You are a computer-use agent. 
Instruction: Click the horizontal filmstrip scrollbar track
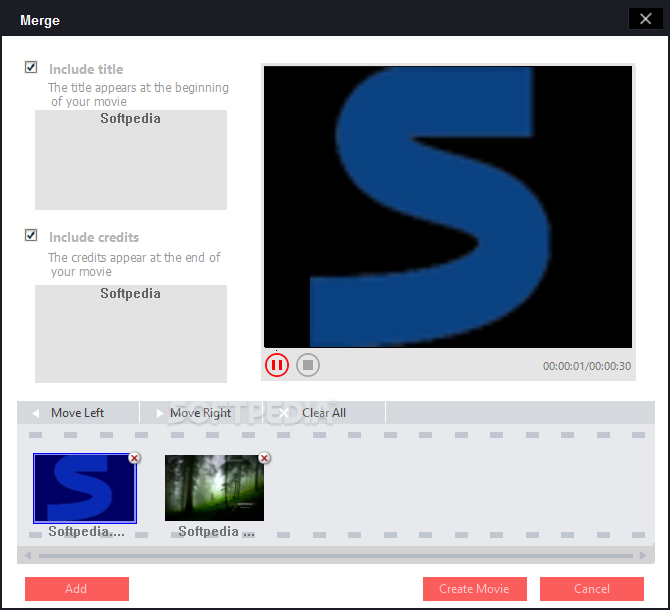tap(336, 556)
